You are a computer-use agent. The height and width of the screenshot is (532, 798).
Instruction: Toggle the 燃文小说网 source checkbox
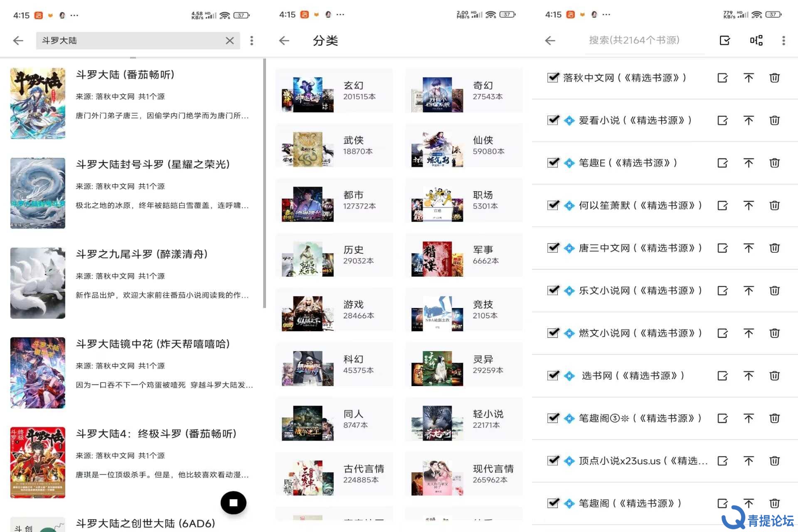pyautogui.click(x=553, y=332)
